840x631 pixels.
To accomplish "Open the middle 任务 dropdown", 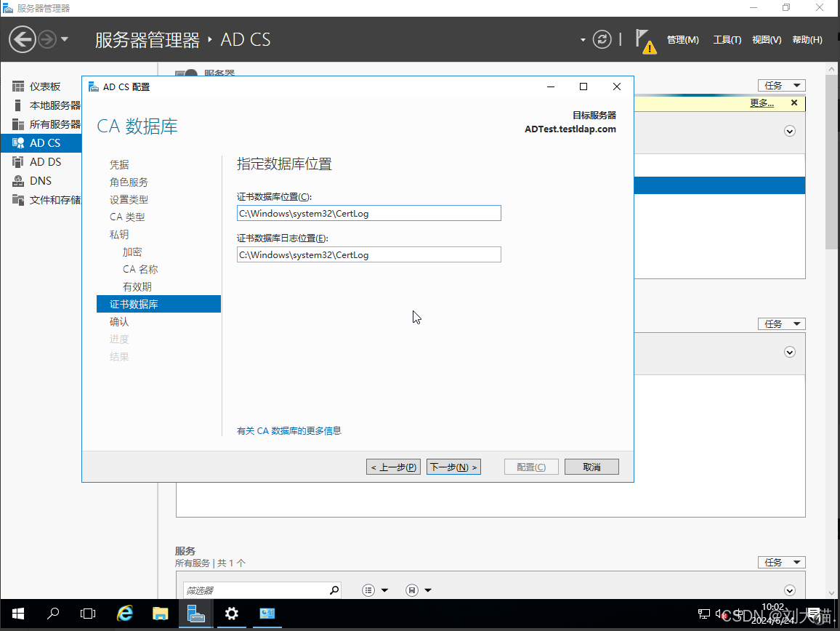I will click(x=782, y=323).
